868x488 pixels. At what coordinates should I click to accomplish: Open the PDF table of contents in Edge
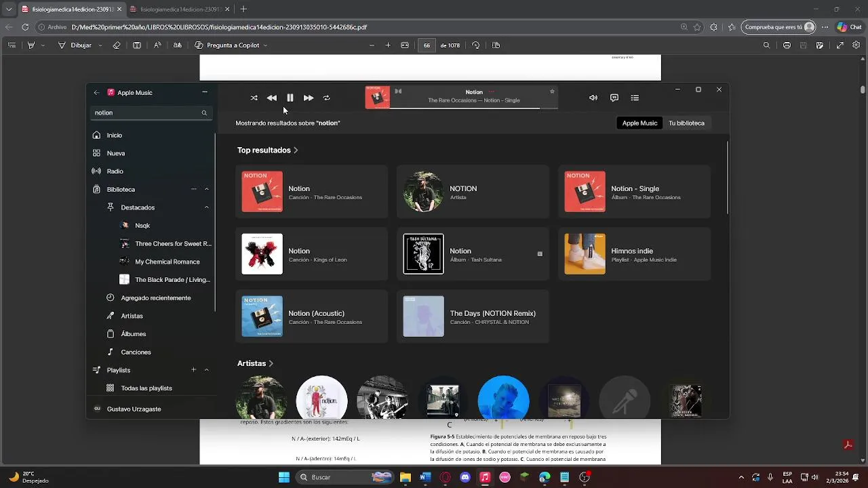12,45
